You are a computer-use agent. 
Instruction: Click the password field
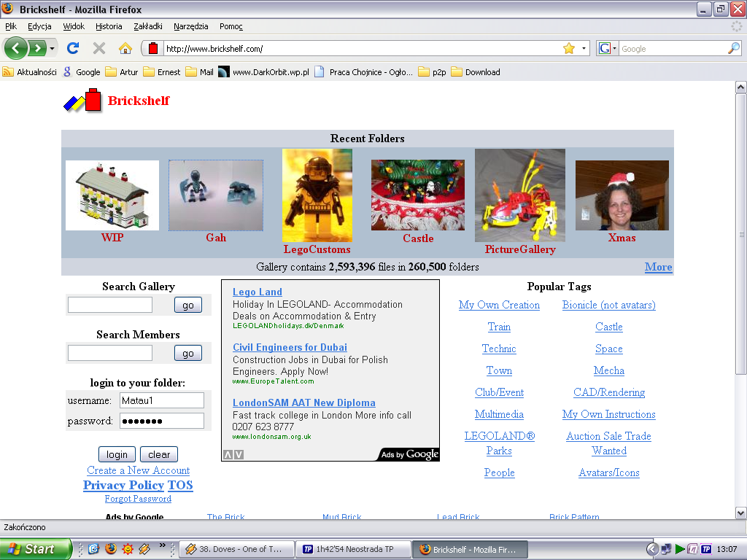click(x=162, y=421)
